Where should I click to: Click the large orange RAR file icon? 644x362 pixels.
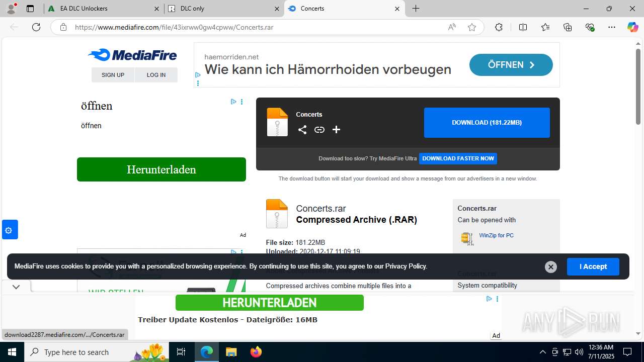(277, 214)
